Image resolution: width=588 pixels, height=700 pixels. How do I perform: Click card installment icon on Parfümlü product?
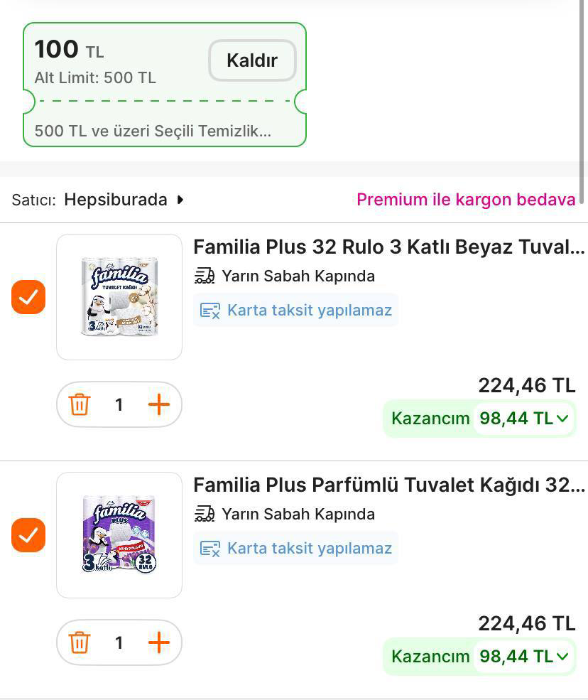pos(210,549)
